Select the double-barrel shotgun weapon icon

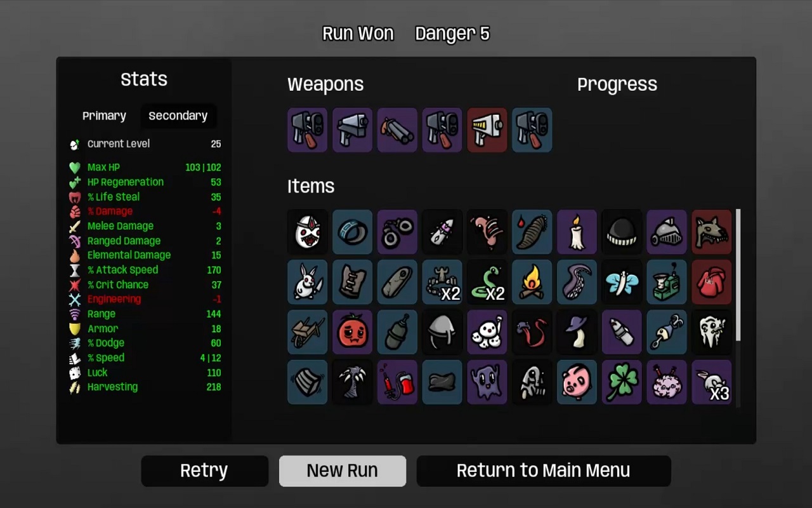[x=397, y=130]
